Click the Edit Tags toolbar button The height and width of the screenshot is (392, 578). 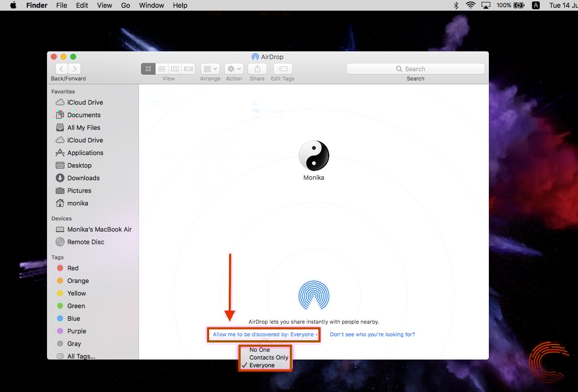click(283, 69)
